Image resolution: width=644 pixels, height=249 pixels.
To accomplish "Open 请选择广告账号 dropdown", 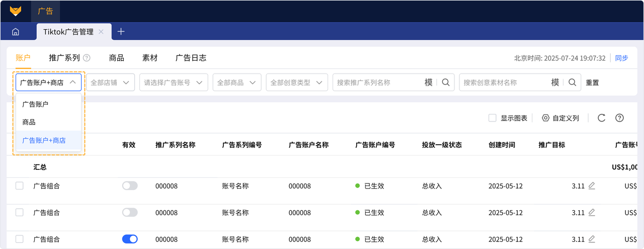I will 174,82.
